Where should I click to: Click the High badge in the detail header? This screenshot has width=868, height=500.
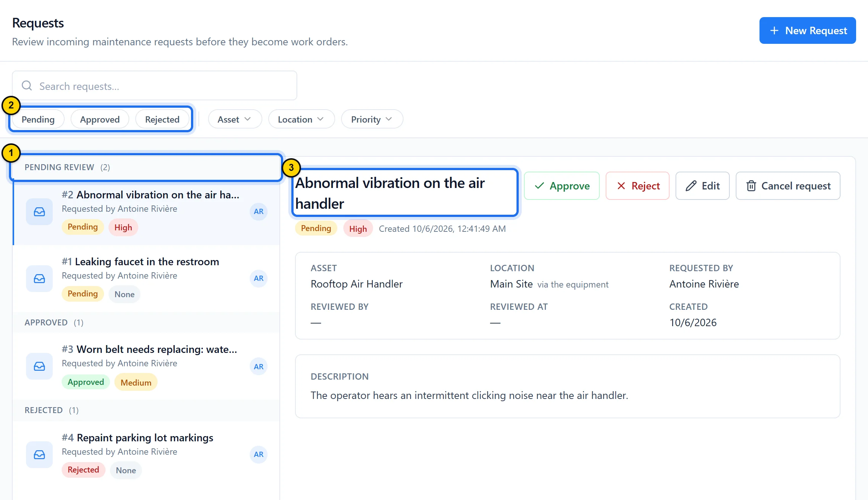coord(358,229)
